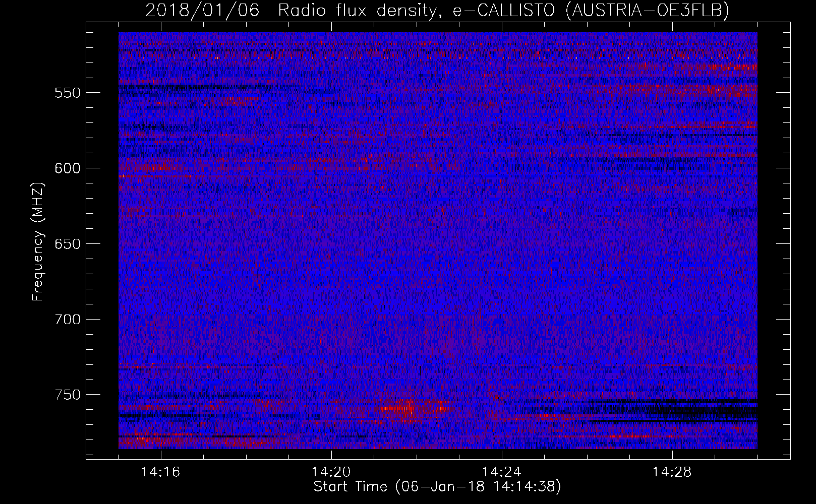The image size is (816, 504).
Task: Click the plot title '2018/01/06 Radio flux density'
Action: pyautogui.click(x=437, y=10)
